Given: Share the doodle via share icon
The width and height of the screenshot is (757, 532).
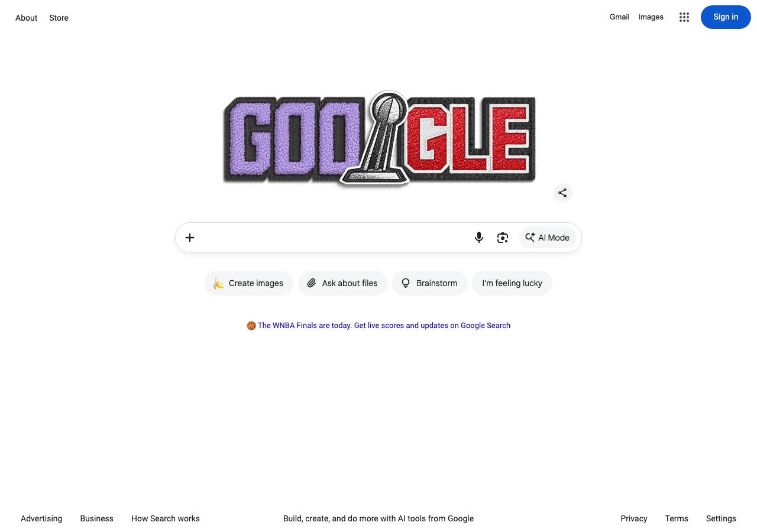Looking at the screenshot, I should (x=562, y=193).
